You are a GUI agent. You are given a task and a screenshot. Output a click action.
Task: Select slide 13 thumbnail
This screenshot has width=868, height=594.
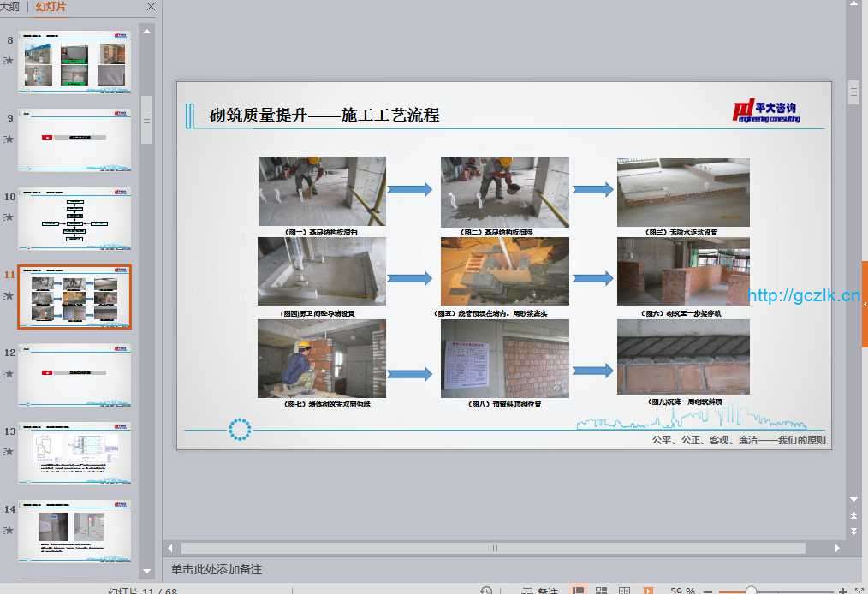(x=75, y=454)
